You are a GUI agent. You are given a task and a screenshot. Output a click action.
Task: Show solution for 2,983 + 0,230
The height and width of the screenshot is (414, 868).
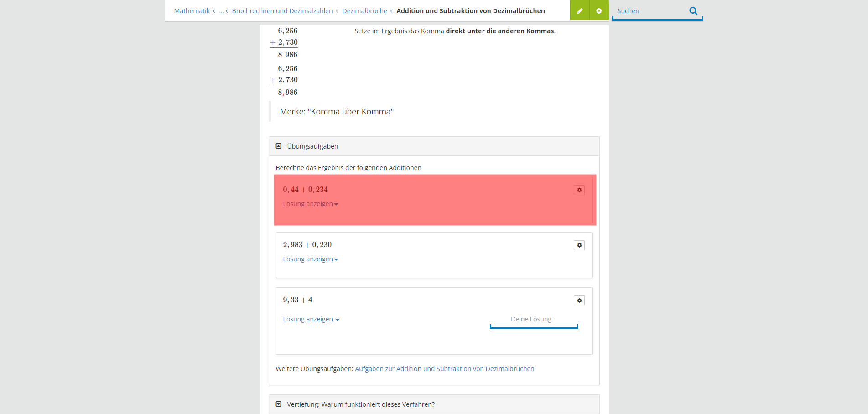(311, 259)
